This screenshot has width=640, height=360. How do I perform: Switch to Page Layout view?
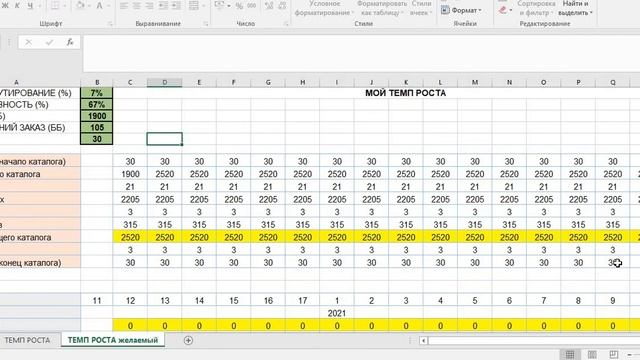pyautogui.click(x=592, y=354)
